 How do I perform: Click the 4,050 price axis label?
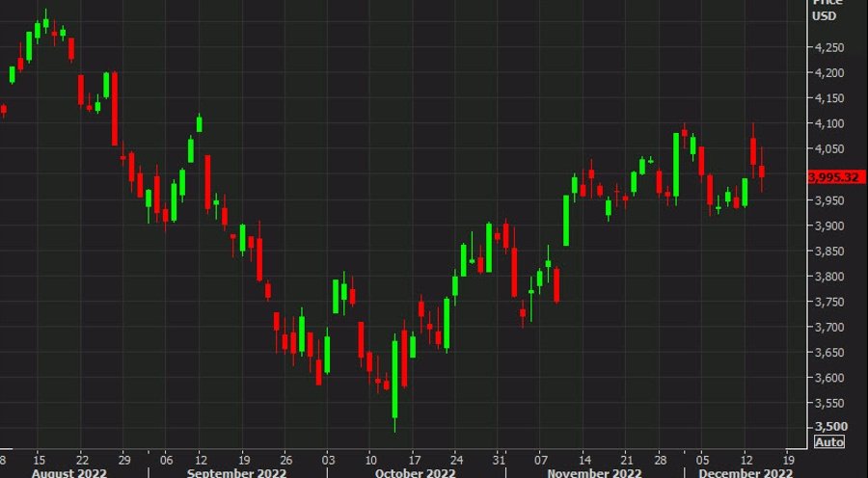[x=829, y=149]
